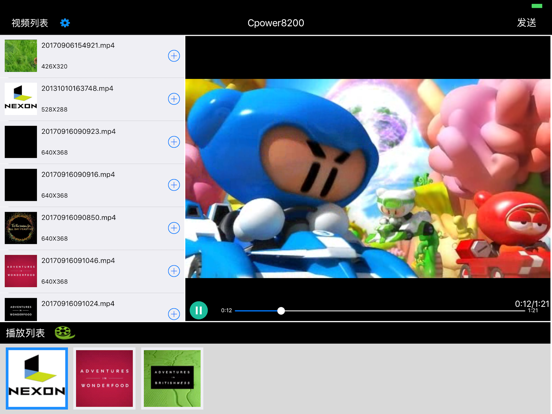Image resolution: width=552 pixels, height=414 pixels.
Task: Select the NEXON thumbnail in the playlist
Action: click(x=37, y=378)
